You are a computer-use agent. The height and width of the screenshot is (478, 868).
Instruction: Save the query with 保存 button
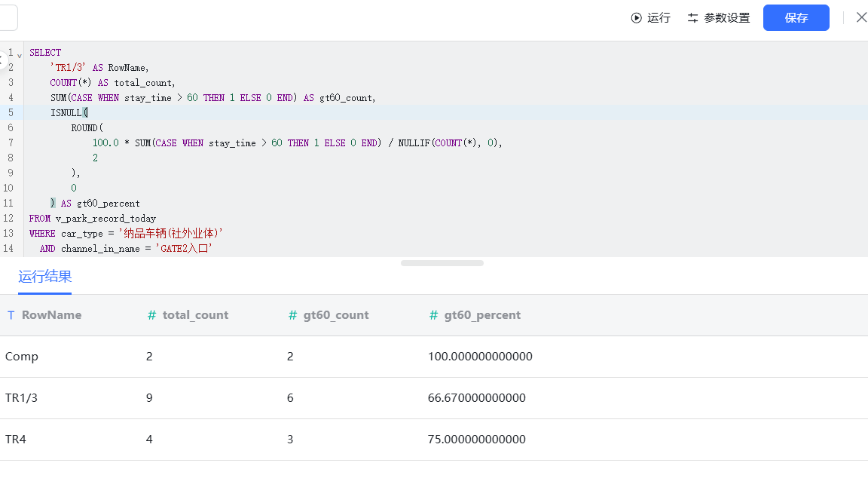pos(796,18)
